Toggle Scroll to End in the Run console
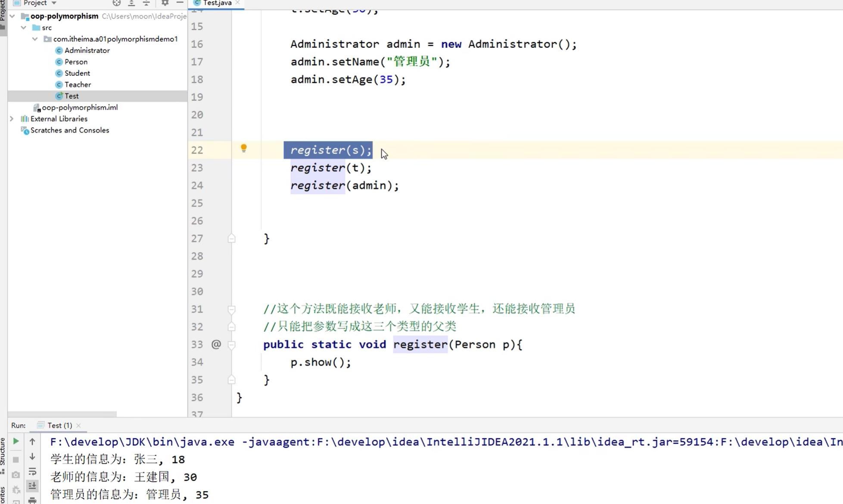843x504 pixels. pos(32,486)
